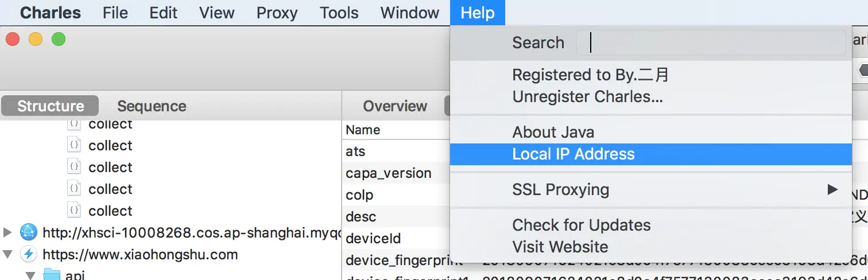
Task: Click Check for Updates
Action: tap(581, 225)
